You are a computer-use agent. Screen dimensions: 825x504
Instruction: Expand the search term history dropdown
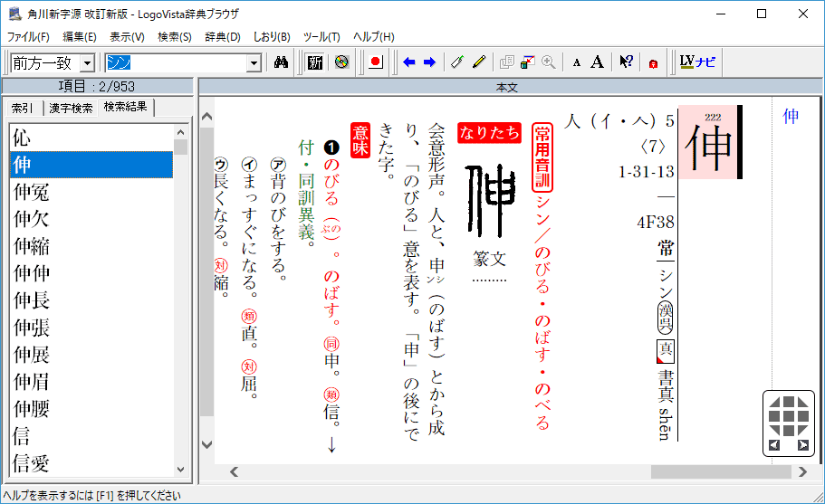click(254, 62)
